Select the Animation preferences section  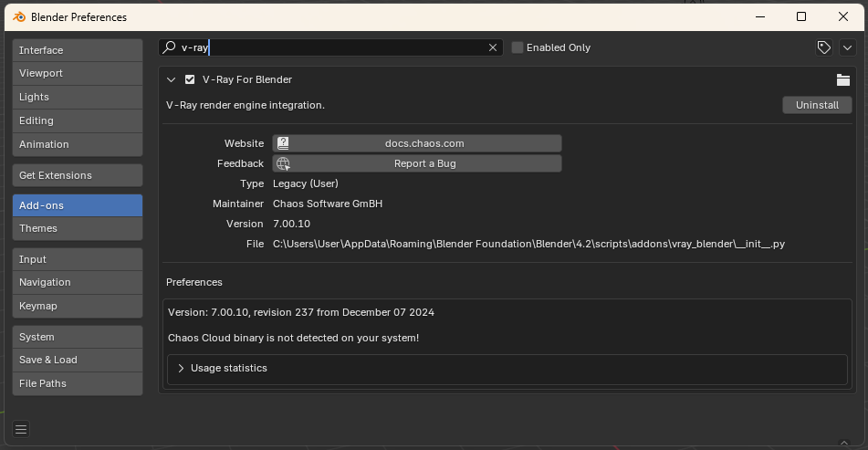coord(78,144)
